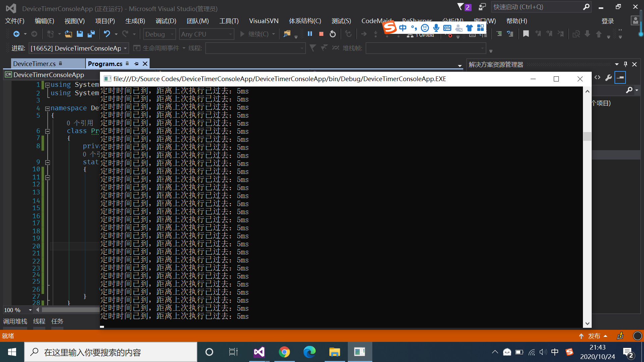Toggle pin on the Program.cs tab
Screen dimensions: 644x362
[136, 64]
